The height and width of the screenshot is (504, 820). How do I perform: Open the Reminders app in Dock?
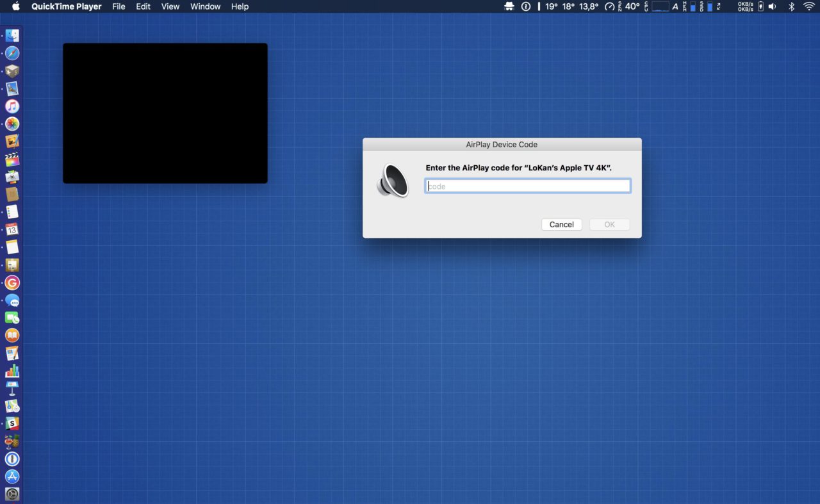12,212
